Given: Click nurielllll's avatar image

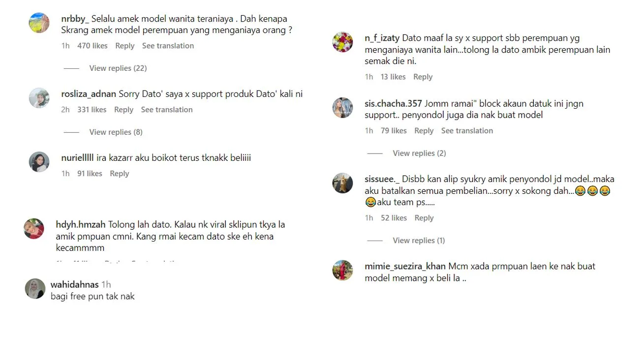Looking at the screenshot, I should tap(39, 162).
